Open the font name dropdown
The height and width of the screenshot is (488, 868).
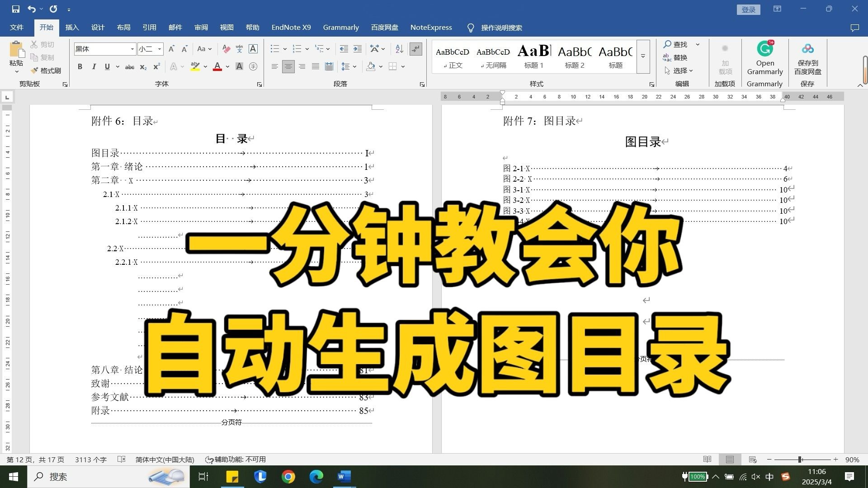point(132,49)
